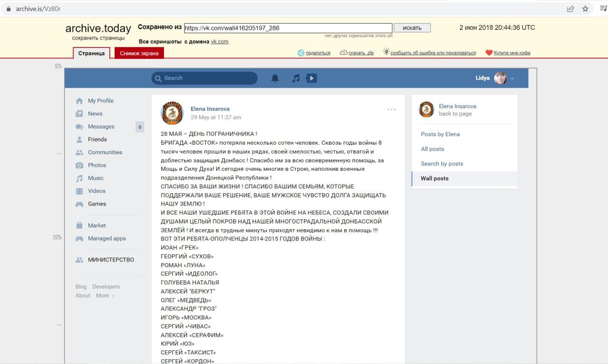This screenshot has width=608, height=364.
Task: Switch to the Снимок экрана tab
Action: pos(139,53)
